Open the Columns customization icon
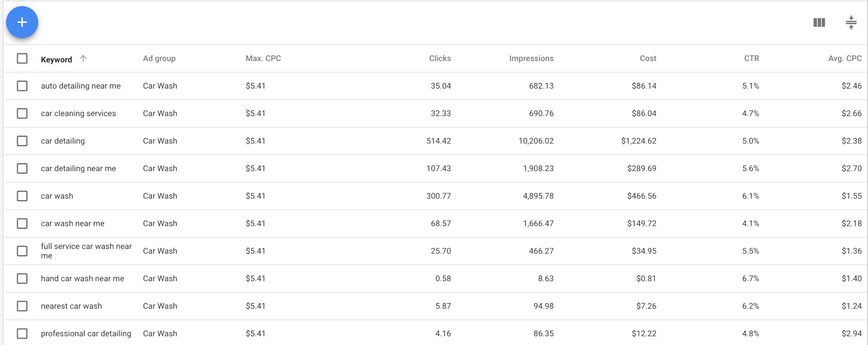Image resolution: width=868 pixels, height=345 pixels. (819, 22)
